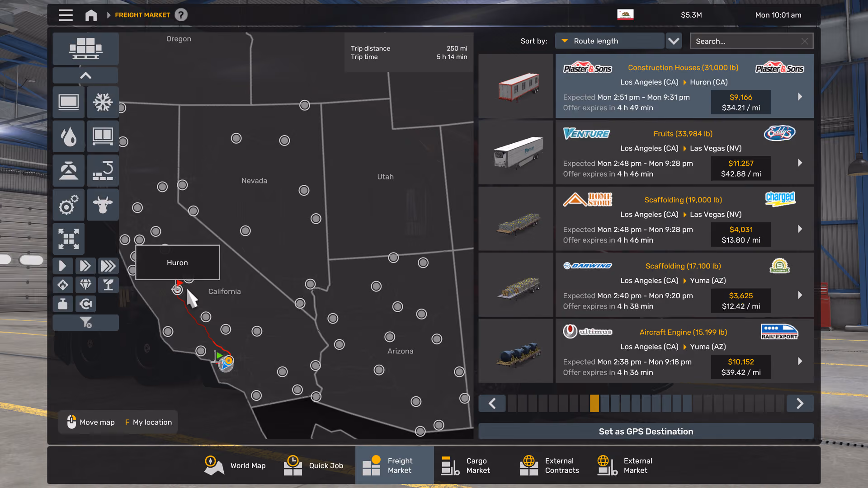Clear all cargo filters with the funnel icon

pyautogui.click(x=85, y=322)
